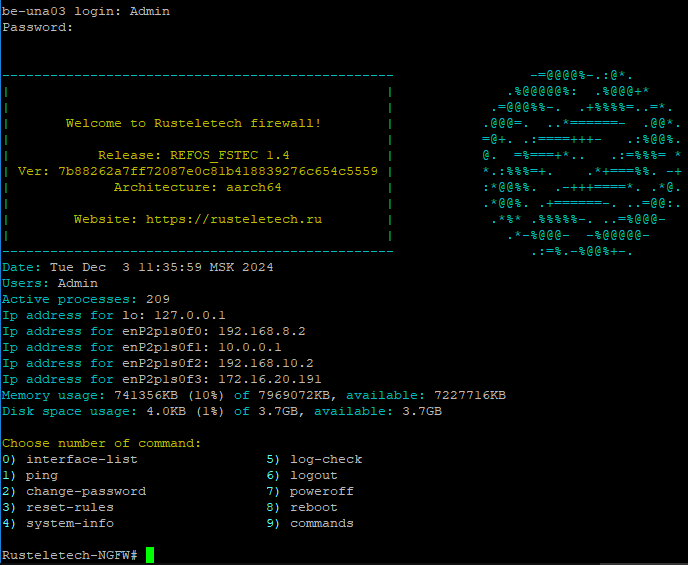Click the available memory 7227716KB value
This screenshot has width=688, height=565.
(470, 395)
